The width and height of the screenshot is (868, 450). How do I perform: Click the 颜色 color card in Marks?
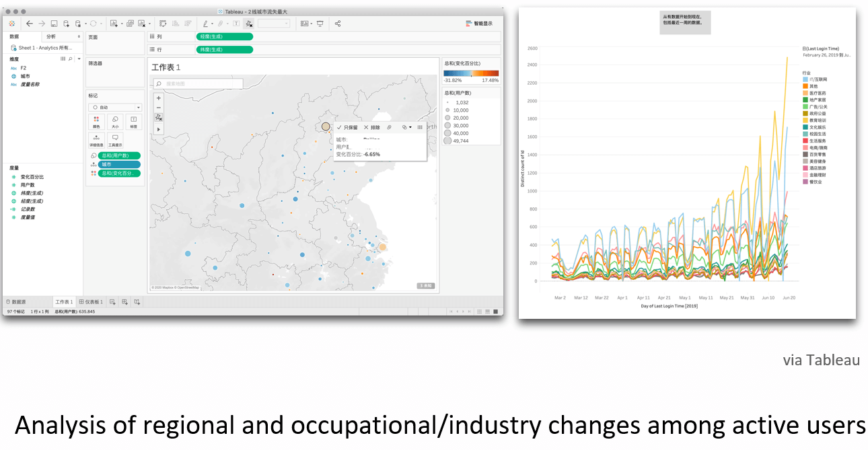point(96,121)
